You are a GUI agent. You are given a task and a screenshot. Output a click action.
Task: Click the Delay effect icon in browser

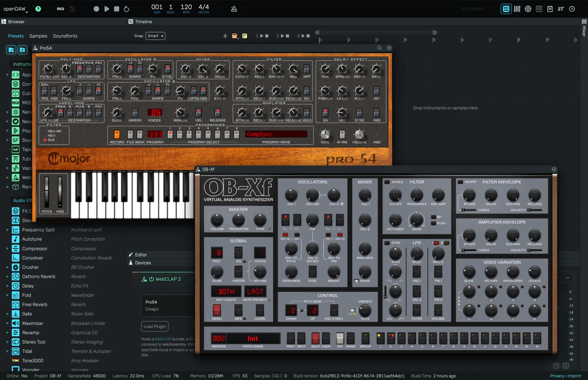pyautogui.click(x=16, y=286)
